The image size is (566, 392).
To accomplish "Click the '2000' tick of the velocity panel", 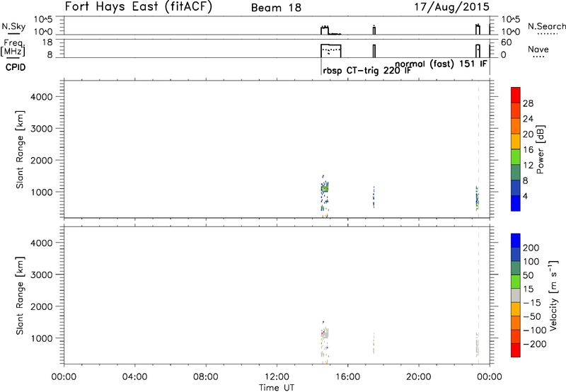I will point(42,306).
